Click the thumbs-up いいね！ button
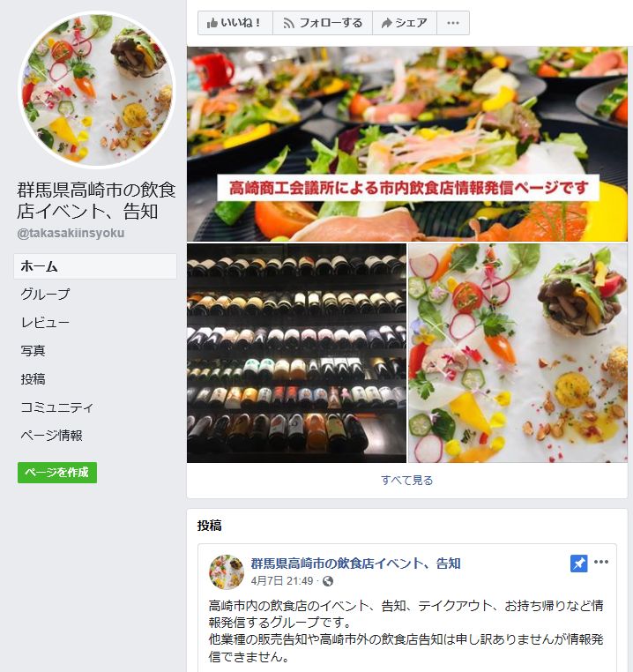The height and width of the screenshot is (672, 633). point(235,23)
